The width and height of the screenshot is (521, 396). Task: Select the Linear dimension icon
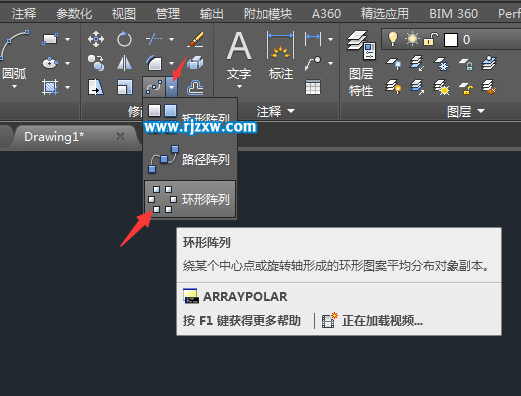click(313, 39)
